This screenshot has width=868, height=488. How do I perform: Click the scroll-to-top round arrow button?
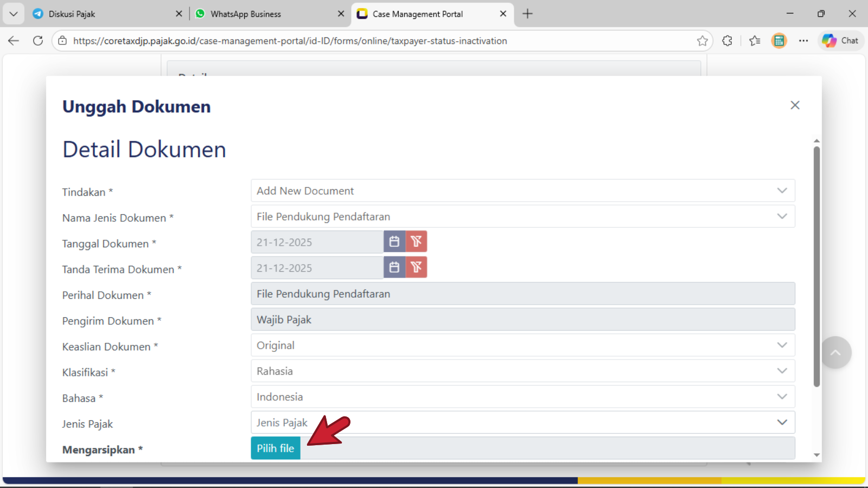835,352
